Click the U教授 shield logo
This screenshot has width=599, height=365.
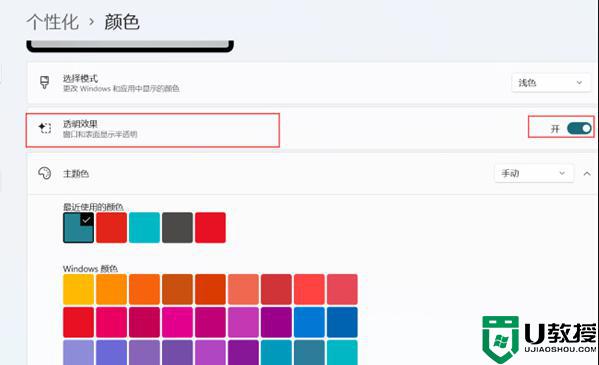pyautogui.click(x=500, y=339)
